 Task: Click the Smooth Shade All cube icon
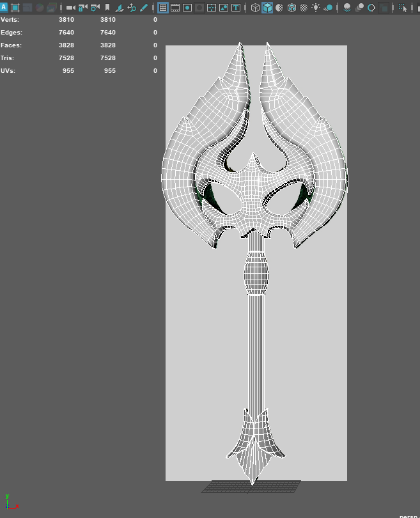[x=267, y=8]
